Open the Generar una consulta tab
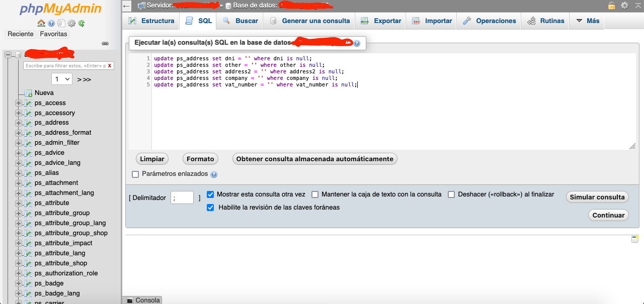Viewport: 644px width, 304px height. [x=309, y=21]
